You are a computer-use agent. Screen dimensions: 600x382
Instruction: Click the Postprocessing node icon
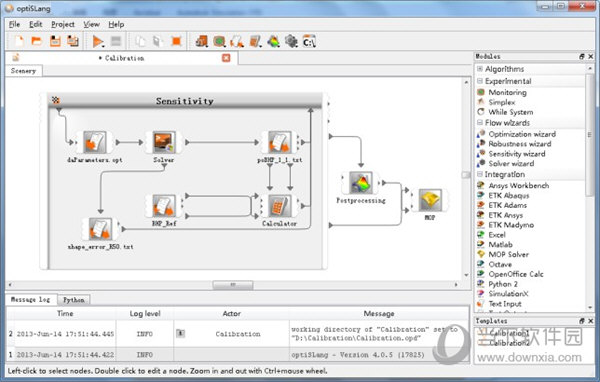[361, 183]
